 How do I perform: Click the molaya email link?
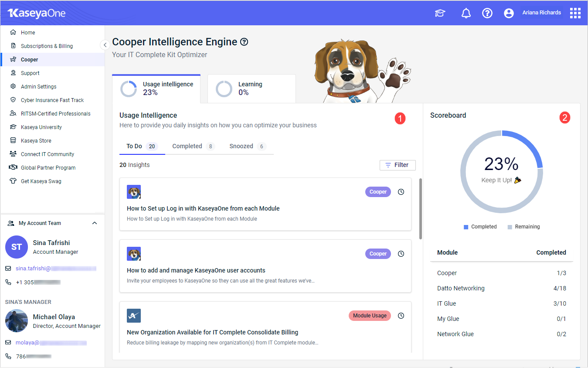click(51, 343)
